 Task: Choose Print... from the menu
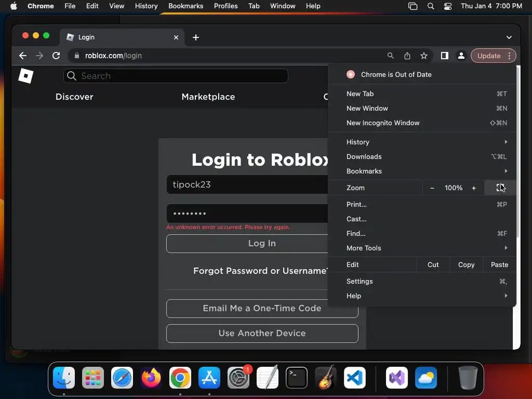tap(422, 204)
